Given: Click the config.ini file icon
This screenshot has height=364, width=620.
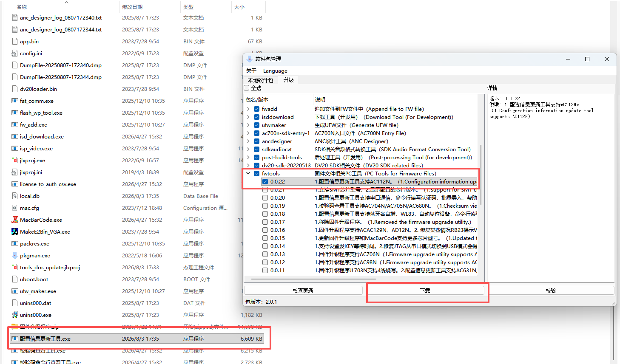Looking at the screenshot, I should [x=15, y=53].
